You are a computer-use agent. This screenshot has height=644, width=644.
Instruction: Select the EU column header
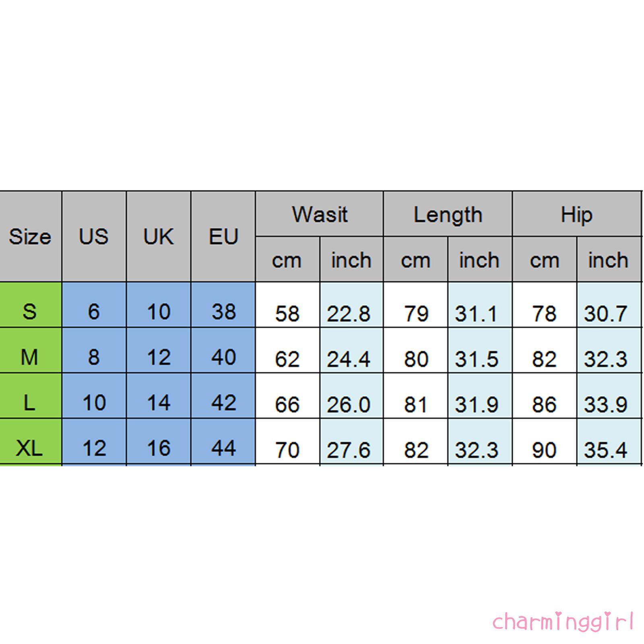point(223,237)
